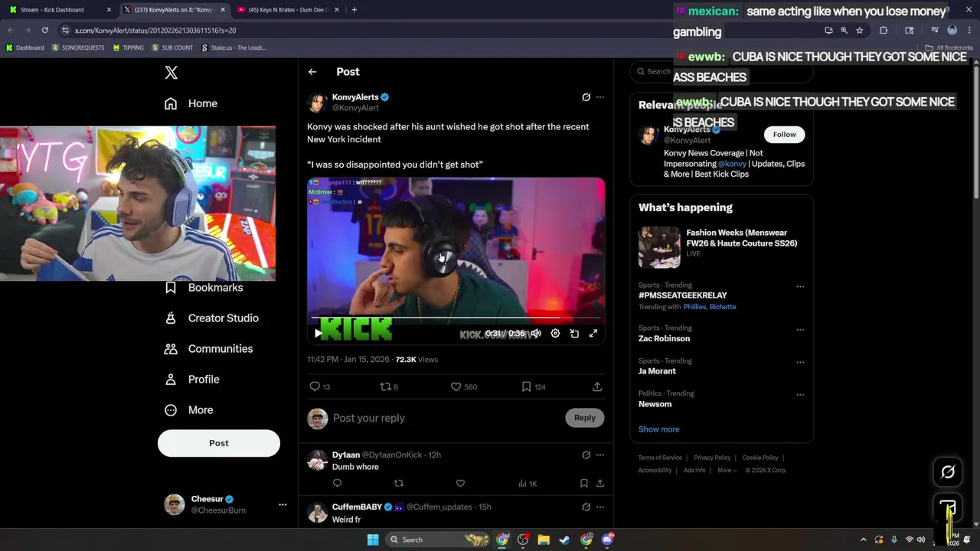Like the post with 560 likes
The image size is (980, 551).
[x=463, y=387]
